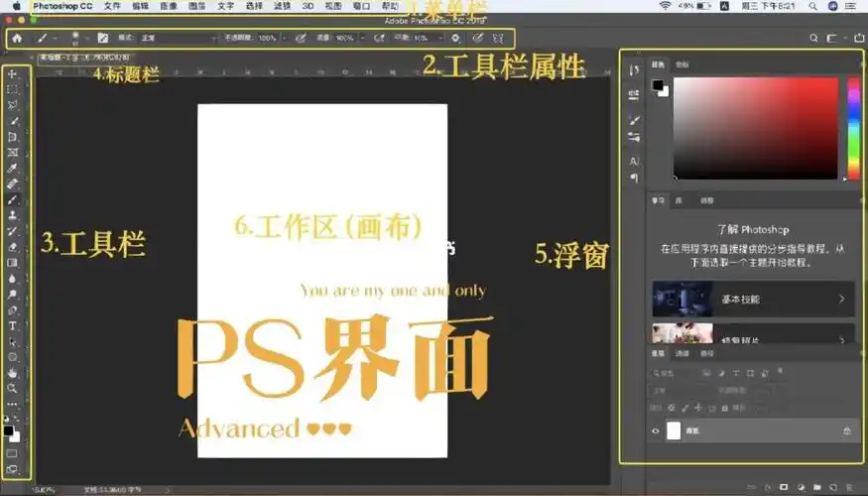The image size is (868, 496).
Task: Click the search icon in options bar
Action: coord(813,39)
